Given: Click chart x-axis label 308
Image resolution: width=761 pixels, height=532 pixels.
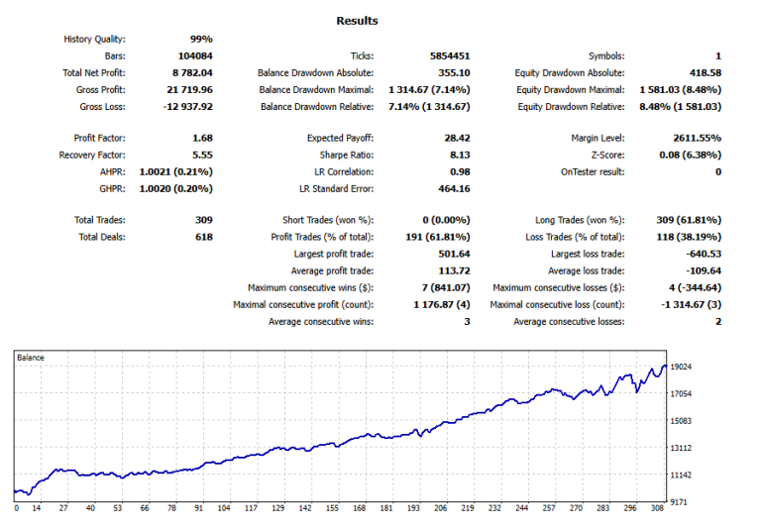Looking at the screenshot, I should (x=657, y=508).
